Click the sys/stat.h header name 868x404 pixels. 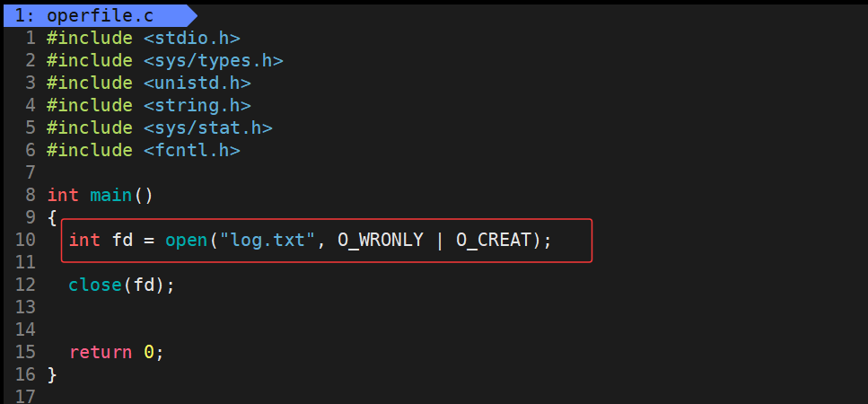coord(207,127)
